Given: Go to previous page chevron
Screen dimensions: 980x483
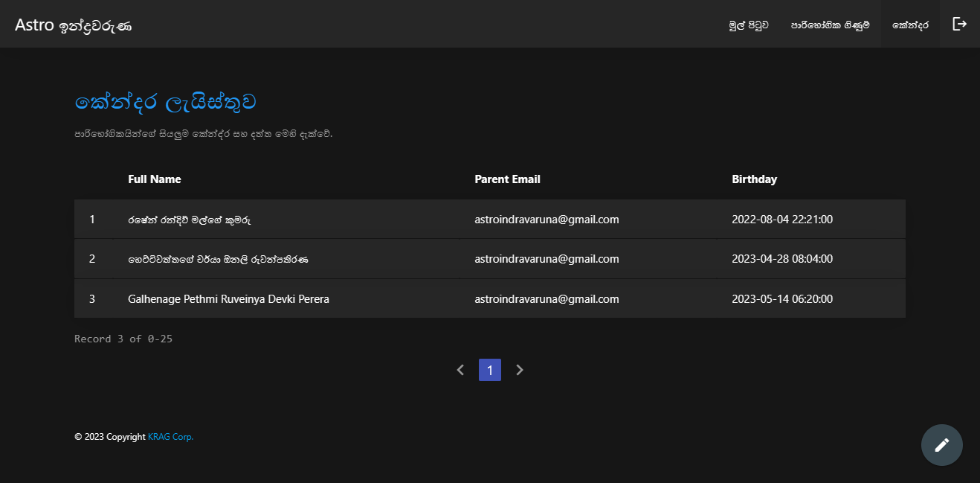Looking at the screenshot, I should (x=460, y=370).
